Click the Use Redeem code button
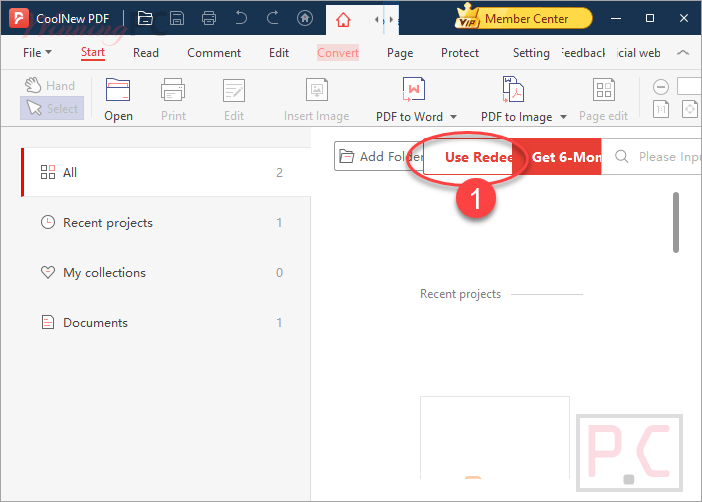702x502 pixels. click(468, 157)
